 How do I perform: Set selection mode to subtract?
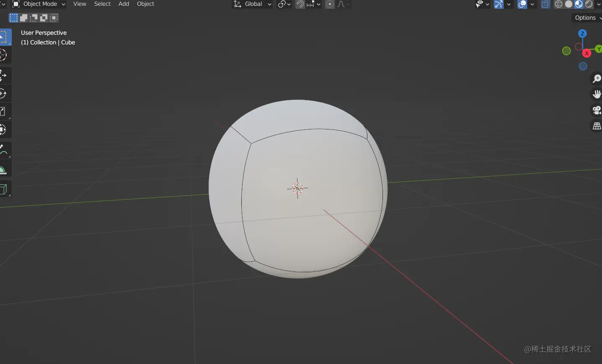(x=34, y=18)
